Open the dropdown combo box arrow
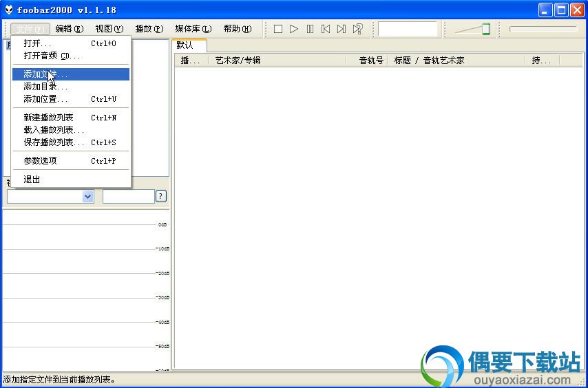Viewport: 588px width, 388px height. tap(87, 196)
